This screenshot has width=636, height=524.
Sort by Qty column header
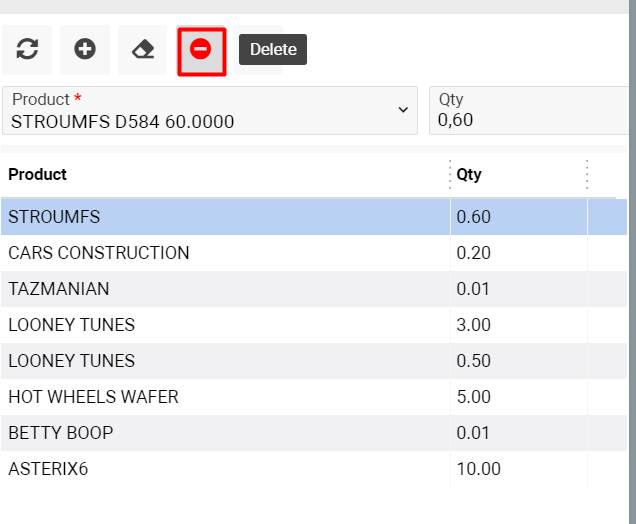pyautogui.click(x=469, y=174)
